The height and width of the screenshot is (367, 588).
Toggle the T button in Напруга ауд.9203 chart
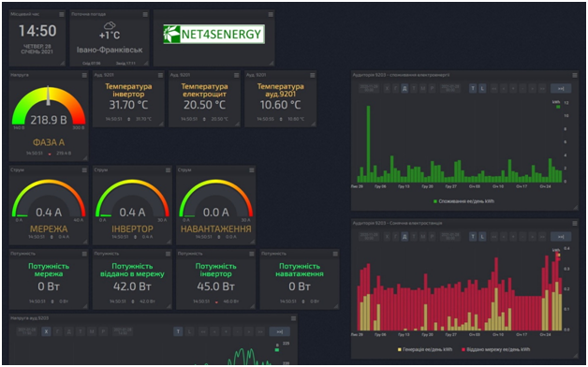[x=178, y=331]
